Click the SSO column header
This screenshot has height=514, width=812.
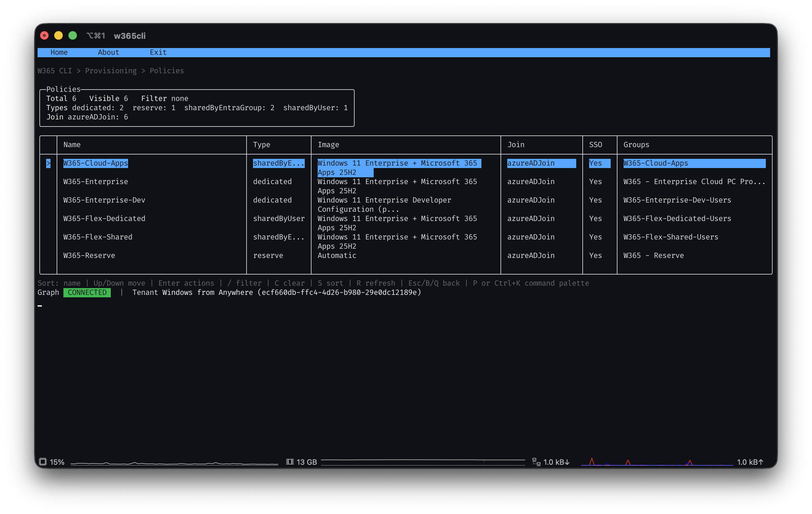[595, 145]
